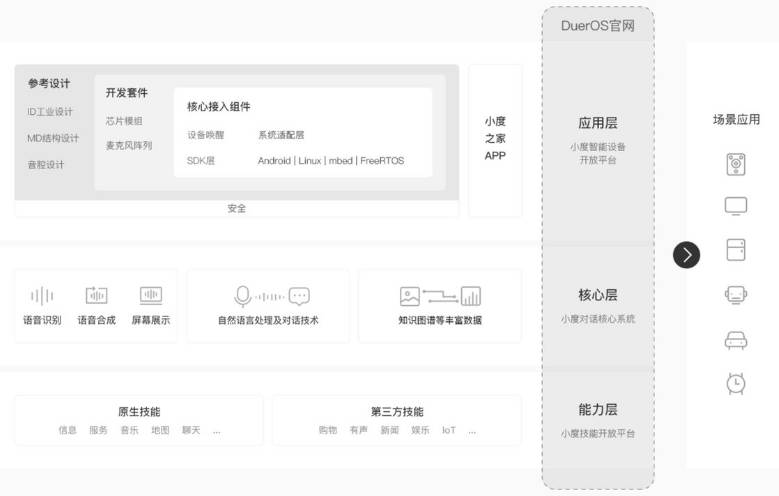Click the TV screen scene icon
This screenshot has height=496, width=779.
pos(736,206)
